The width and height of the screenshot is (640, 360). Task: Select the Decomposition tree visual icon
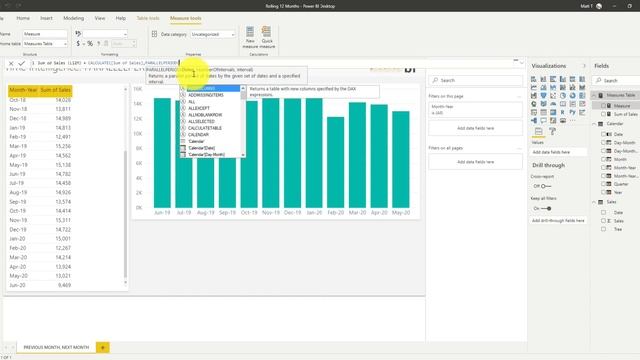coord(533,120)
